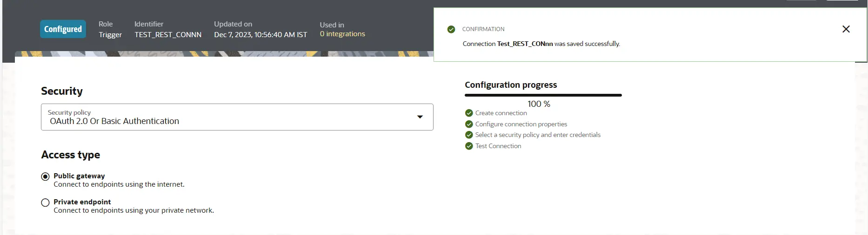Click checkmark next to Configure connection properties
Screen dimensions: 868x235
coord(469,124)
